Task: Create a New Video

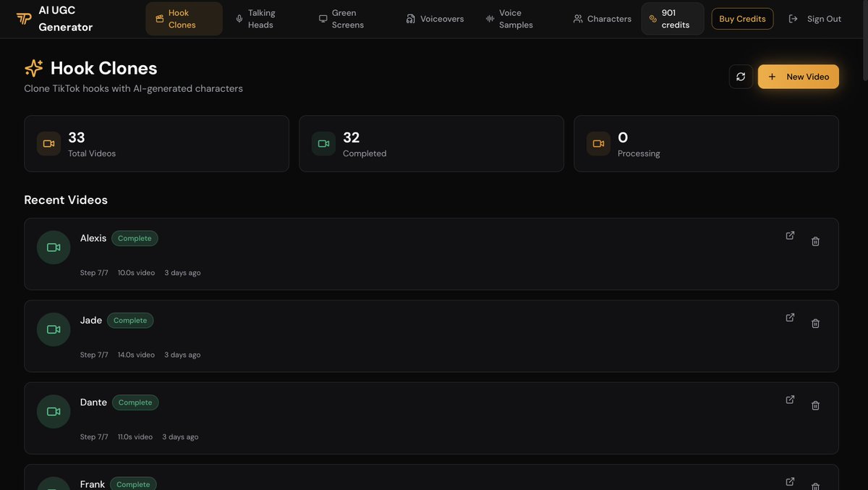Action: click(x=799, y=77)
